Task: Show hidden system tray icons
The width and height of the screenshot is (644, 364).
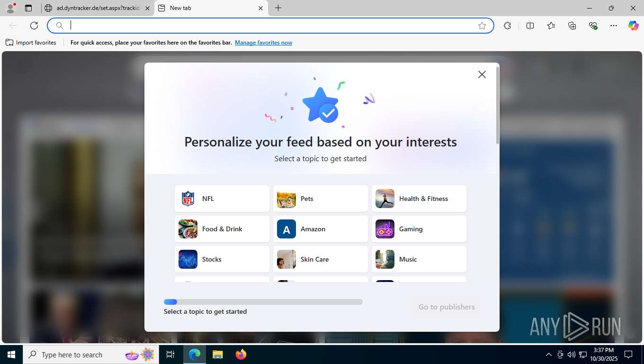Action: (549, 355)
